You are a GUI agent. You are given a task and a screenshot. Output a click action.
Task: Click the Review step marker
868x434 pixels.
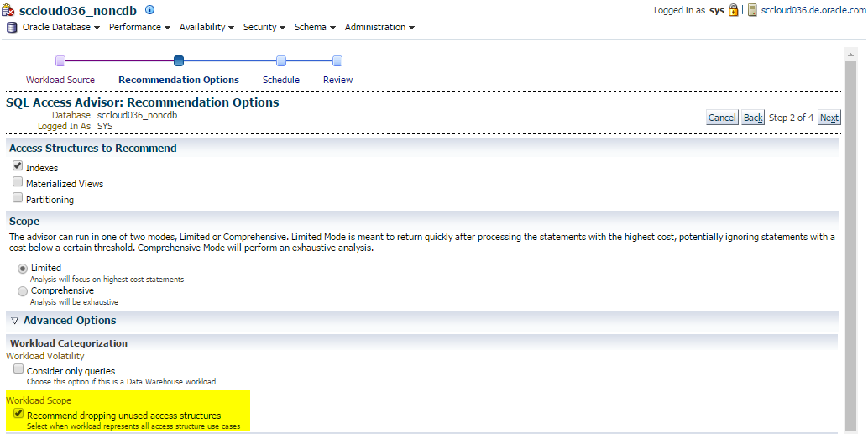tap(337, 60)
